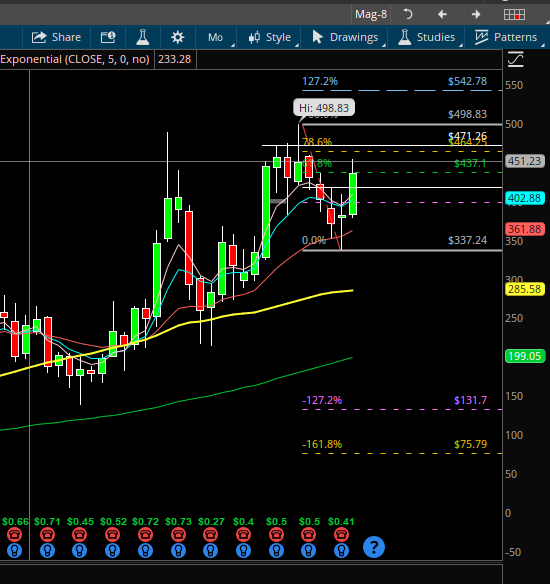Click the $337.24 Fibonacci price label

pos(467,240)
